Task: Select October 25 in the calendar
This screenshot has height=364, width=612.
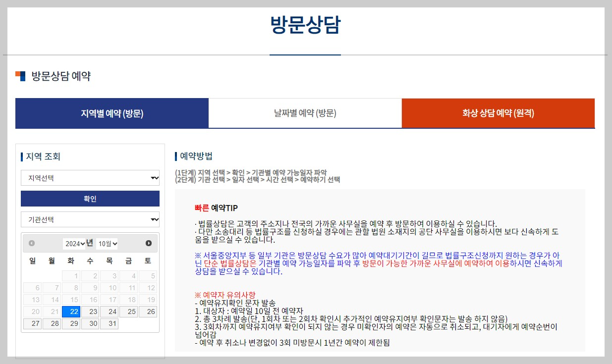Action: point(129,312)
